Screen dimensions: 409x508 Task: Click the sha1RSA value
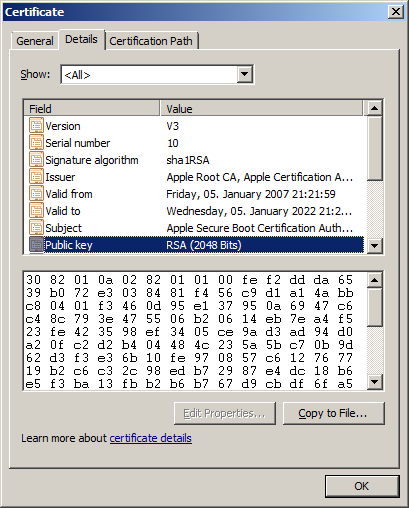click(188, 160)
